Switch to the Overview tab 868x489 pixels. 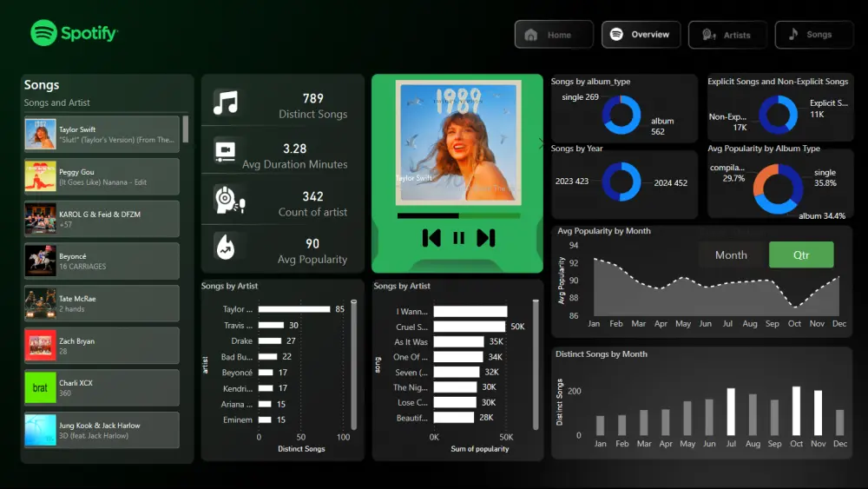(x=641, y=35)
